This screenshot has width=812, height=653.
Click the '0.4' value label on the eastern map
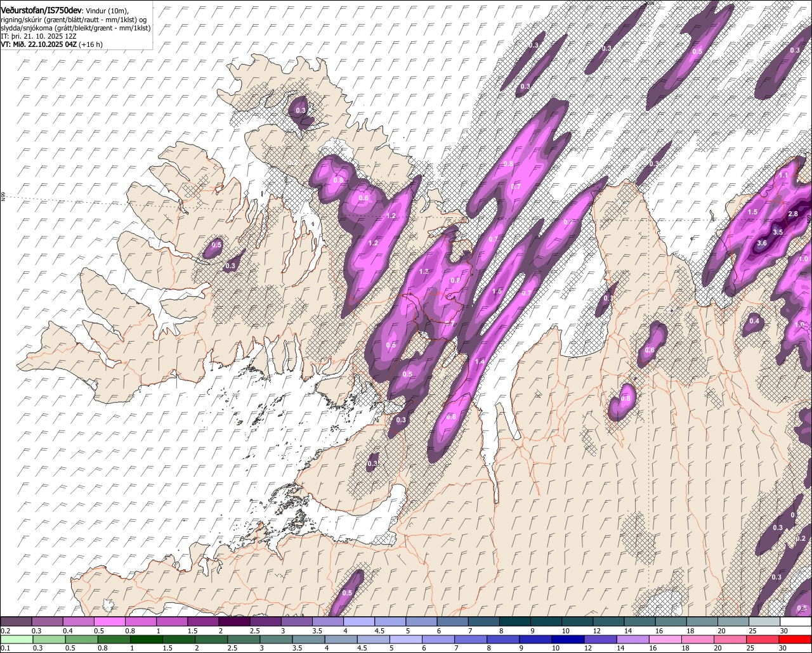pyautogui.click(x=754, y=321)
